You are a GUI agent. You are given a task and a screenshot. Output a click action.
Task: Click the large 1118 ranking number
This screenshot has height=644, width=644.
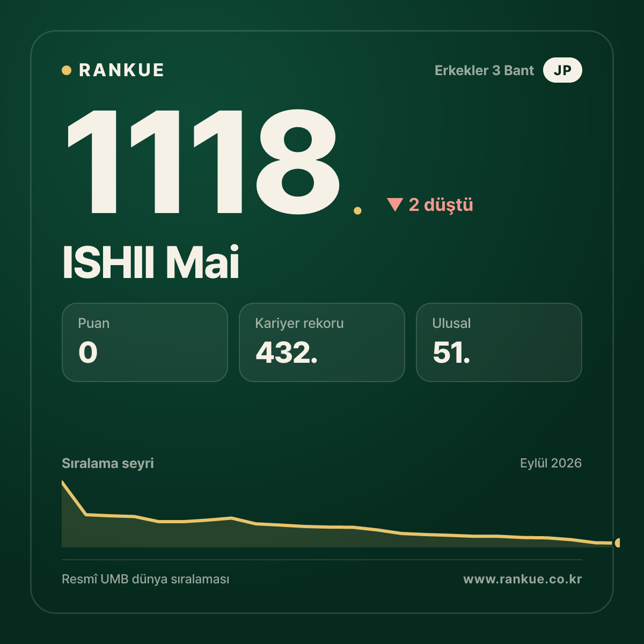click(x=204, y=161)
